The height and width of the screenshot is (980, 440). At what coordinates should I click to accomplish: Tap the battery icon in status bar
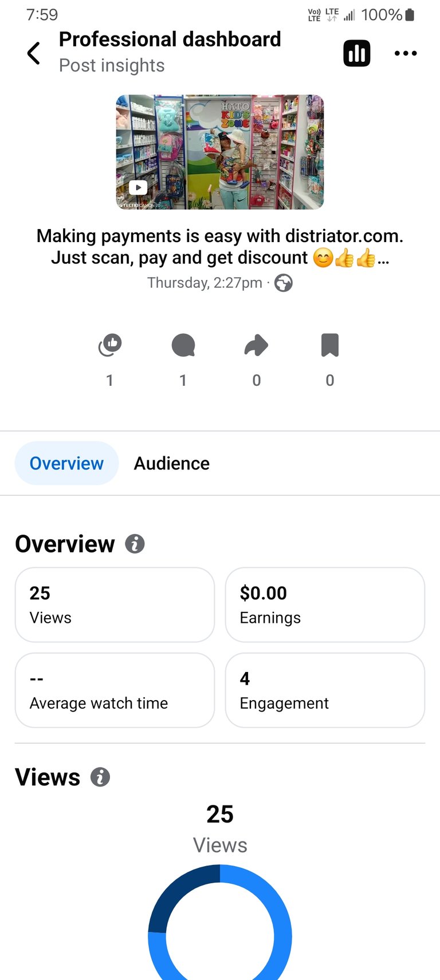[x=409, y=15]
